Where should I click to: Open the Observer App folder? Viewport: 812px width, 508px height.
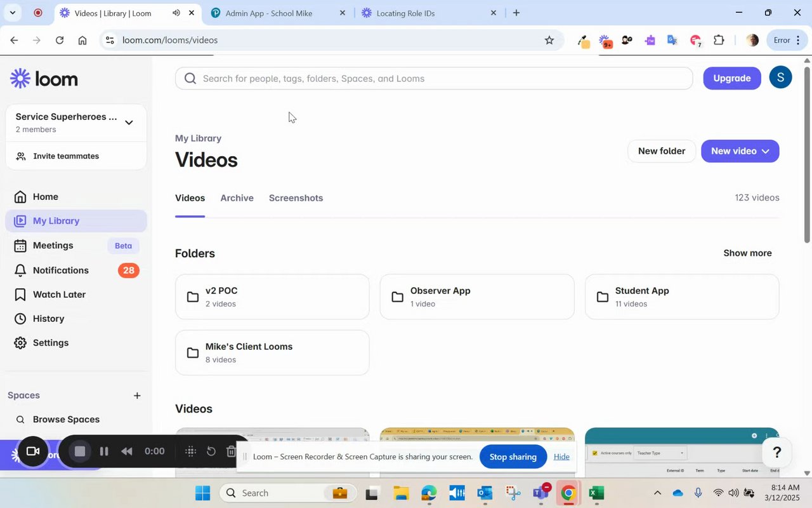477,297
